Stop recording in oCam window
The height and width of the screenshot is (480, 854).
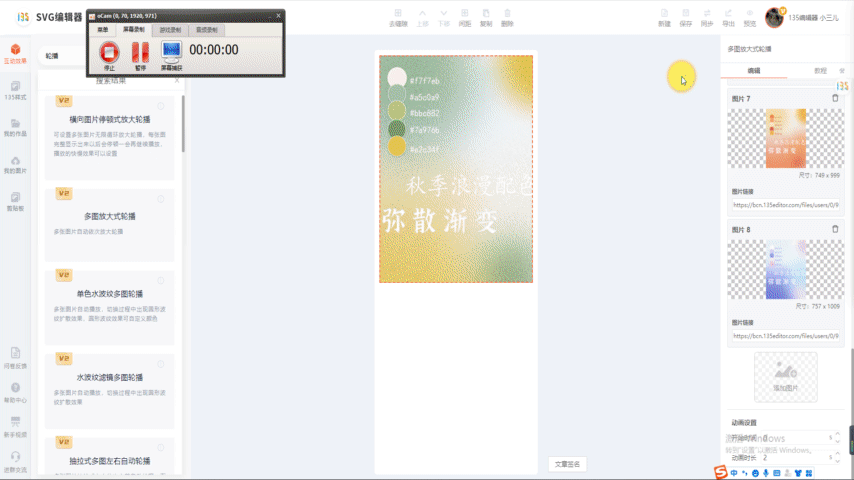(109, 56)
